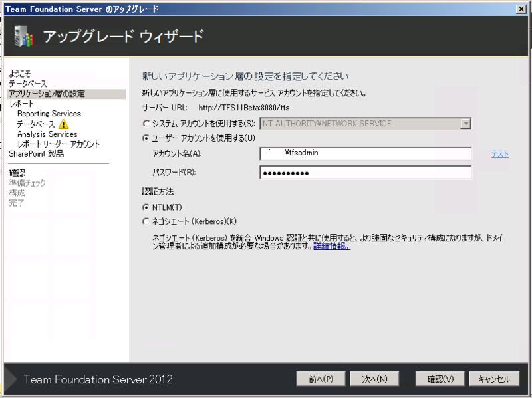Click 次へ(N) button

coord(374,379)
